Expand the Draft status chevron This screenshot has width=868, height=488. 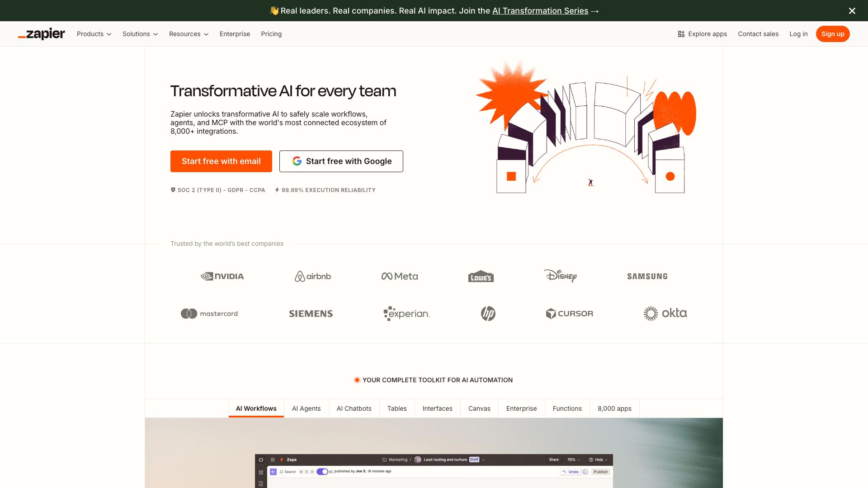point(483,460)
